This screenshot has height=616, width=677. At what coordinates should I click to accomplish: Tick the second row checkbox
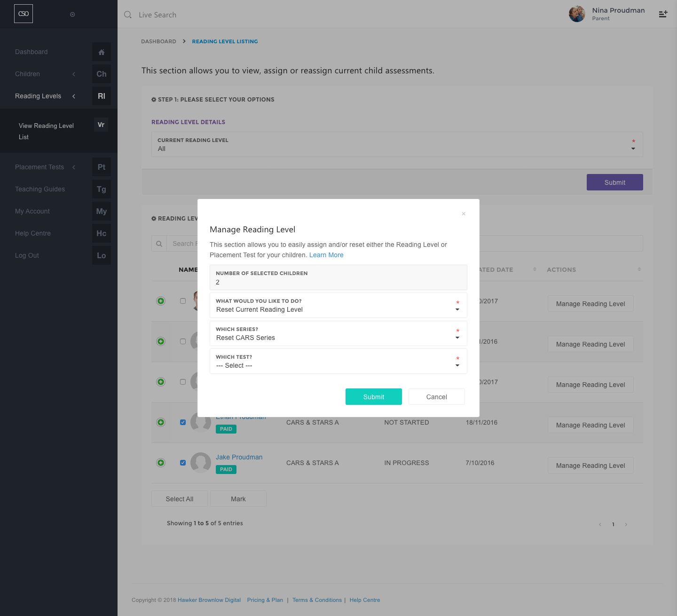tap(183, 341)
